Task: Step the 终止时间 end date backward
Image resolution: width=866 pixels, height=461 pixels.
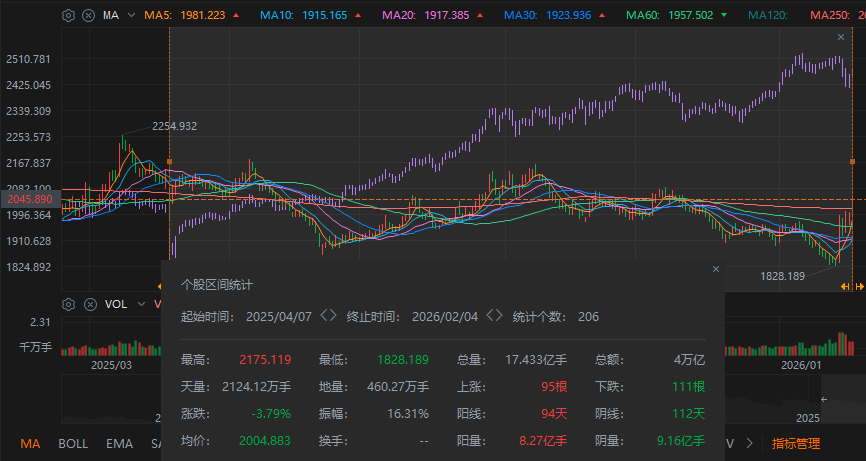Action: click(x=488, y=316)
